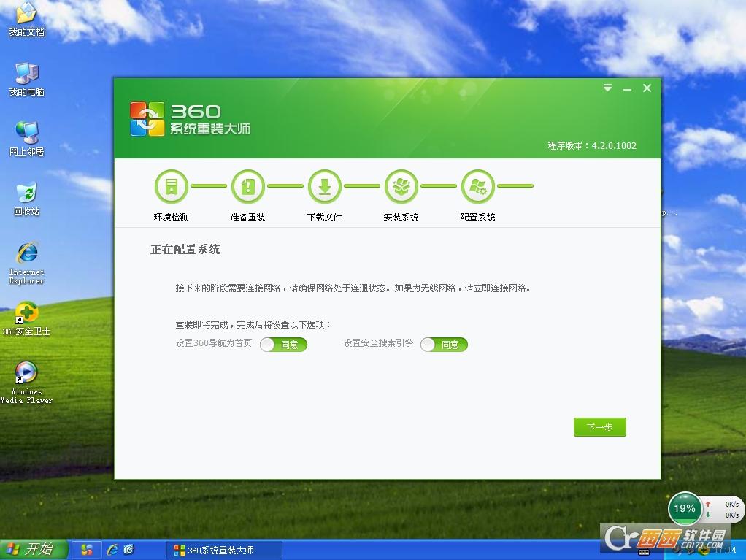
Task: Launch Internet Explorer from quick launch
Action: pyautogui.click(x=112, y=550)
